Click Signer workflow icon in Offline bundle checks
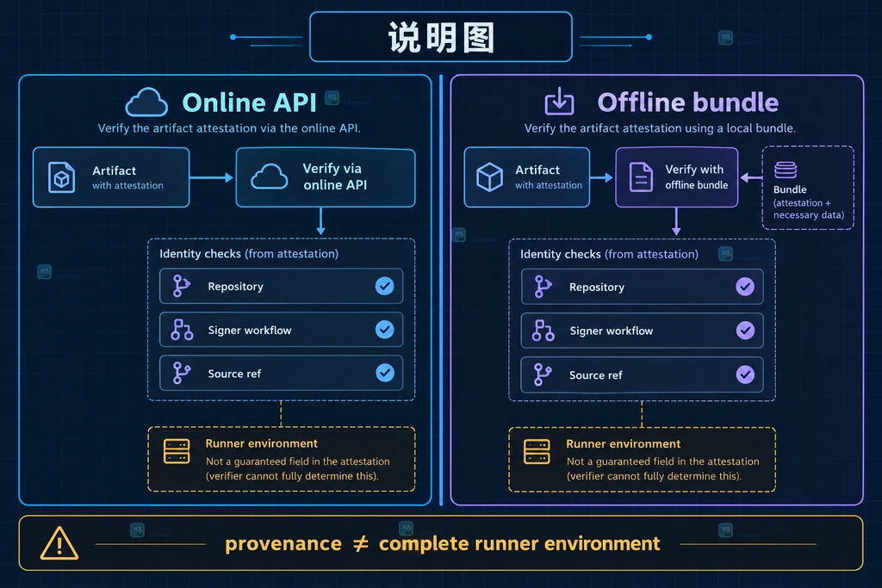Image resolution: width=882 pixels, height=588 pixels. click(543, 331)
